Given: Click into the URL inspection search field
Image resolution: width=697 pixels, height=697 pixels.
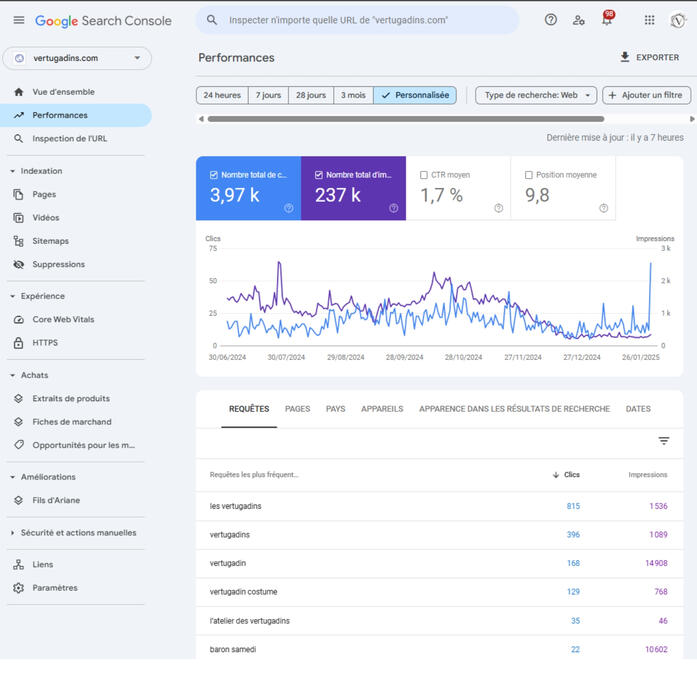Looking at the screenshot, I should click(x=365, y=20).
